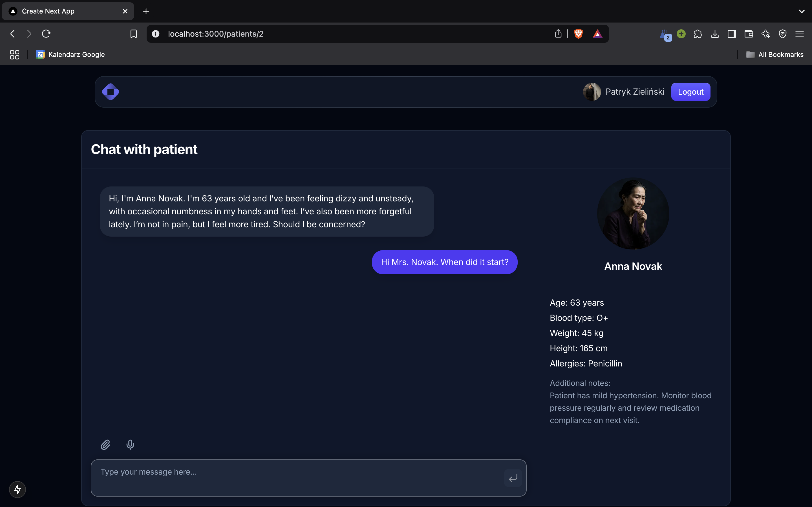Toggle the browser sidebar panel
Image resolution: width=812 pixels, height=507 pixels.
coord(732,34)
